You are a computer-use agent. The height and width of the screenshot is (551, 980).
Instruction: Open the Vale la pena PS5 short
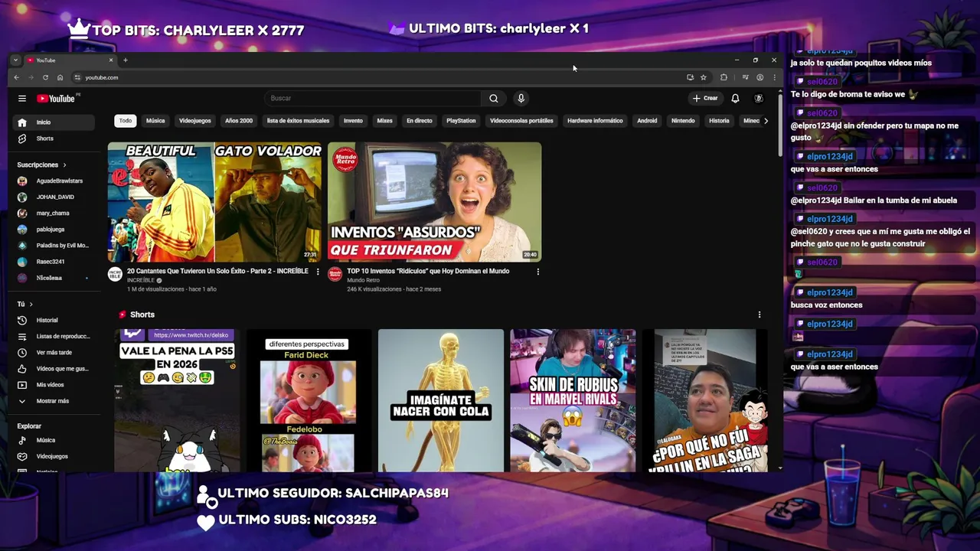click(x=177, y=400)
